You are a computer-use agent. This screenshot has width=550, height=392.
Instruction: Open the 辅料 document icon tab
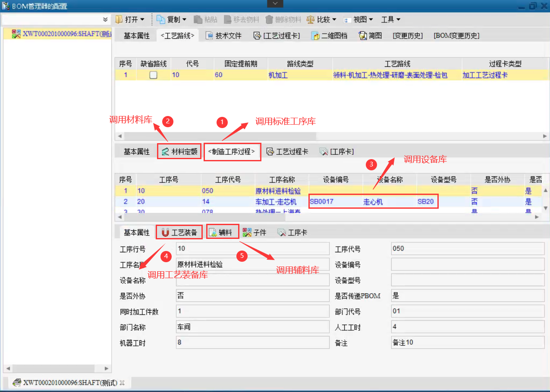point(213,233)
